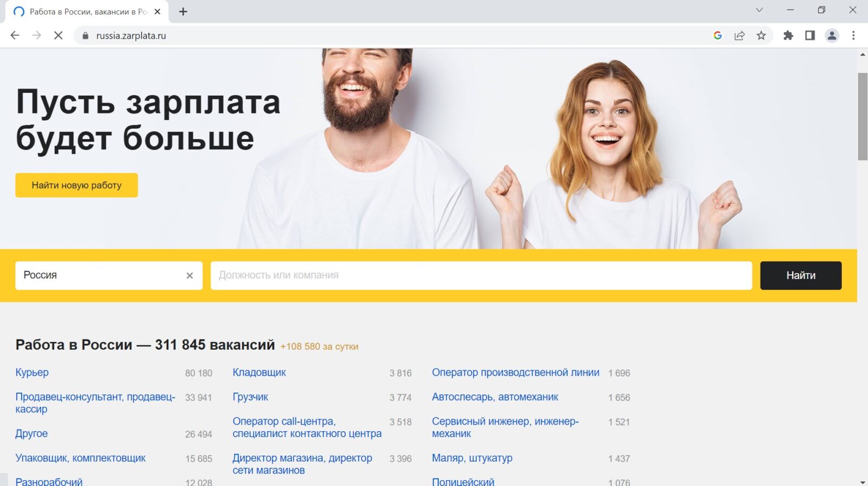Click the Найти search button
868x486 pixels.
click(x=801, y=275)
